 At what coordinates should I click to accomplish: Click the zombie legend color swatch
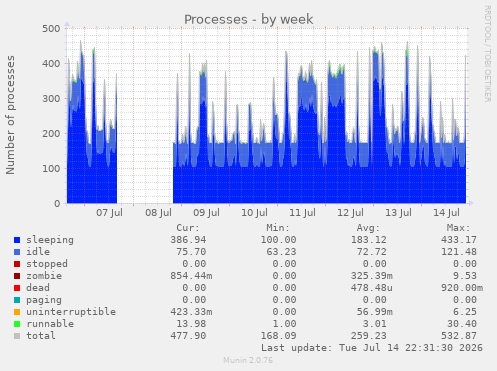pos(17,276)
